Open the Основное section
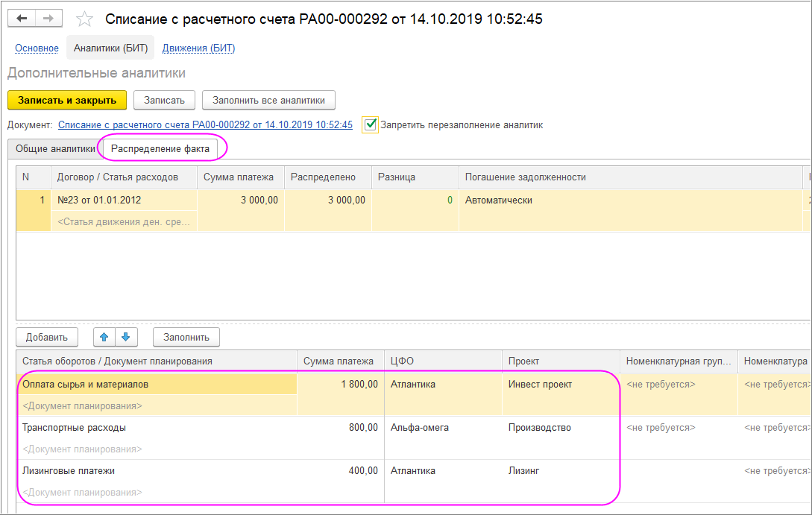812x515 pixels. pyautogui.click(x=36, y=48)
